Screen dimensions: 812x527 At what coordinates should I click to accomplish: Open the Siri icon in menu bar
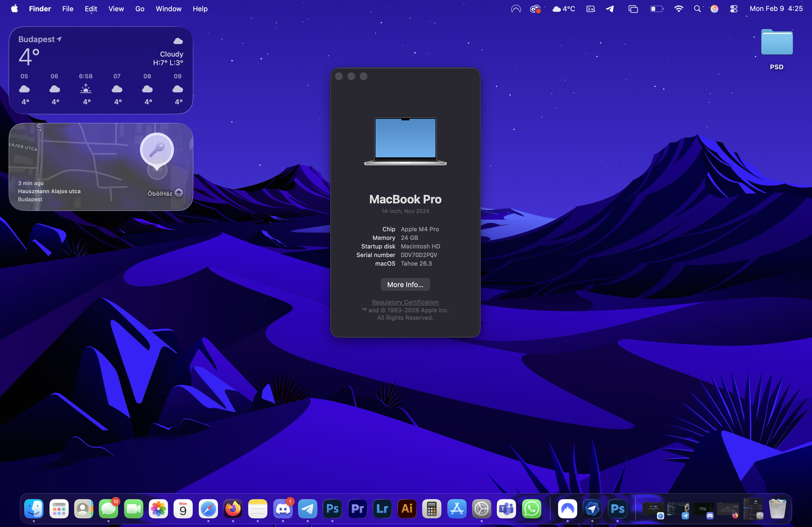[714, 9]
